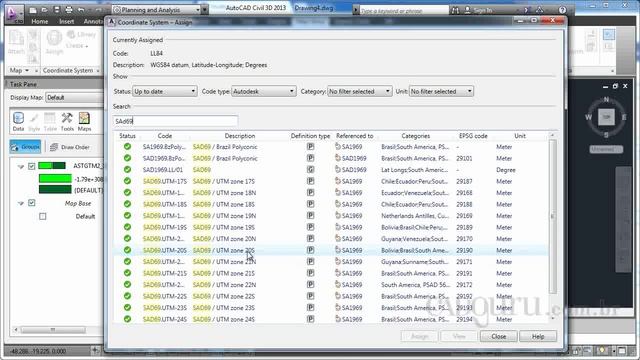640x360 pixels.
Task: Open the Planning and Analysis workspace dropdown
Action: coord(157,9)
